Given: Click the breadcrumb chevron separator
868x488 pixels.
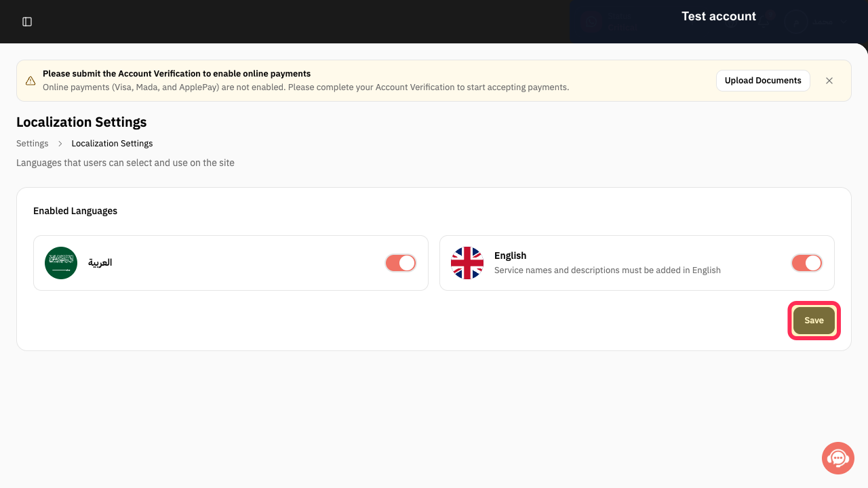Looking at the screenshot, I should (x=60, y=144).
